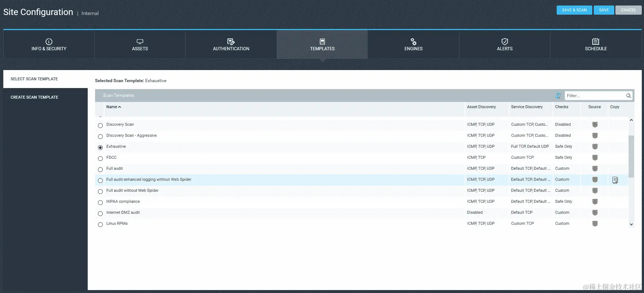The width and height of the screenshot is (644, 293).
Task: Click the Service Discovery column header
Action: 527,107
